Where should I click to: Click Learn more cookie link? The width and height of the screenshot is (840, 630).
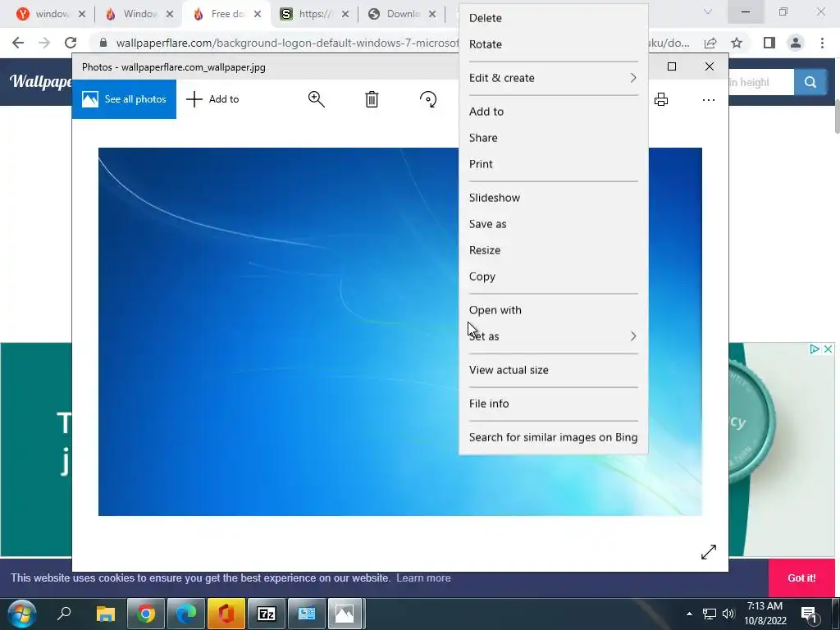click(x=423, y=578)
